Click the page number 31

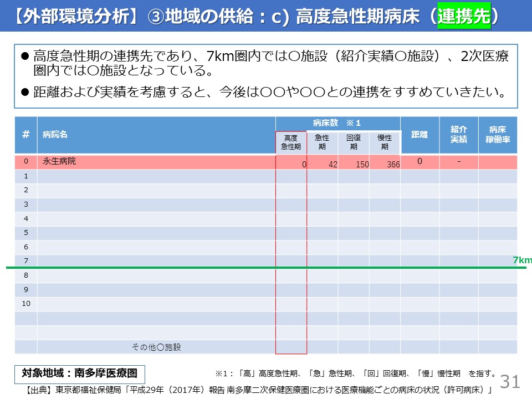click(510, 382)
